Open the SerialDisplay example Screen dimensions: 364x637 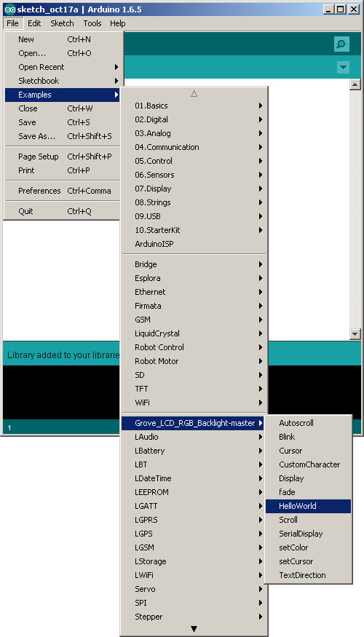(309, 534)
